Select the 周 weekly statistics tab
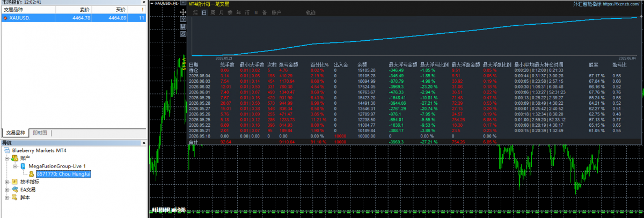The image size is (644, 218). point(213,12)
